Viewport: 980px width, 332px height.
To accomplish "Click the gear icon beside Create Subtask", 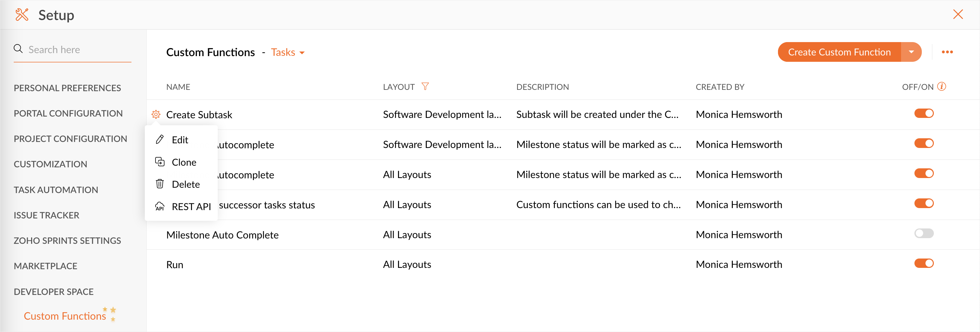I will tap(156, 114).
